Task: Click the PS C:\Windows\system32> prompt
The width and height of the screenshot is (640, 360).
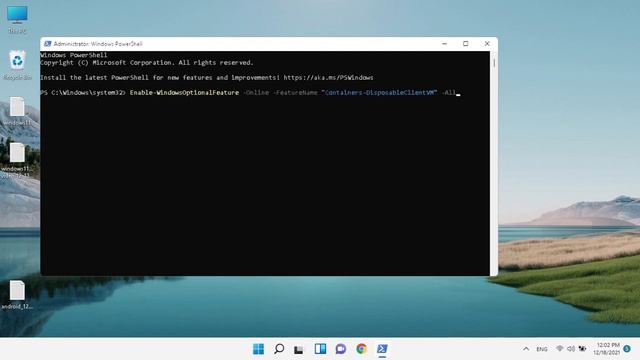Action: click(x=83, y=93)
